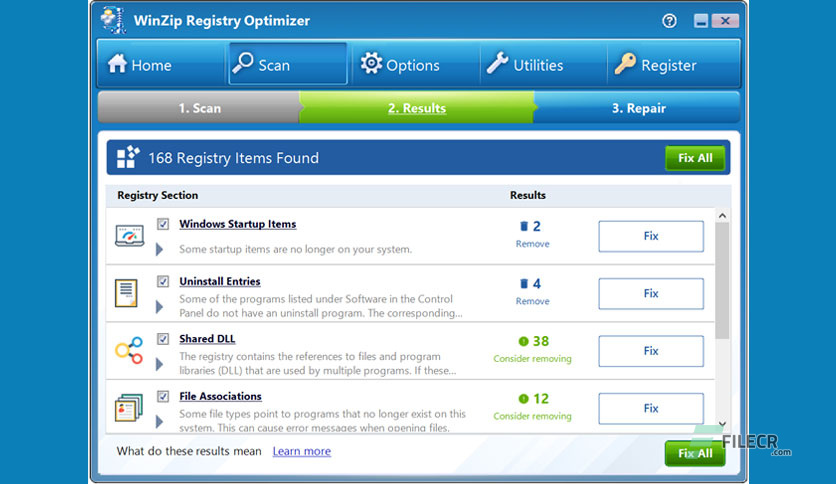Open the Learn more link

click(302, 451)
